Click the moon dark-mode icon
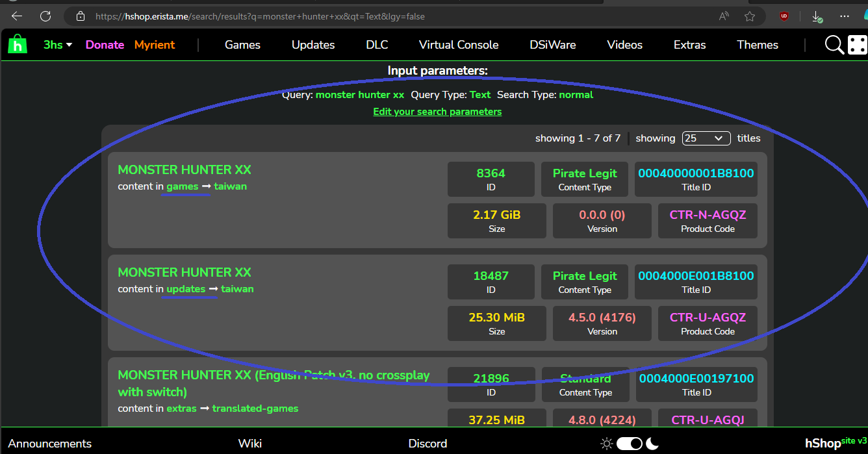This screenshot has height=454, width=868. click(652, 444)
